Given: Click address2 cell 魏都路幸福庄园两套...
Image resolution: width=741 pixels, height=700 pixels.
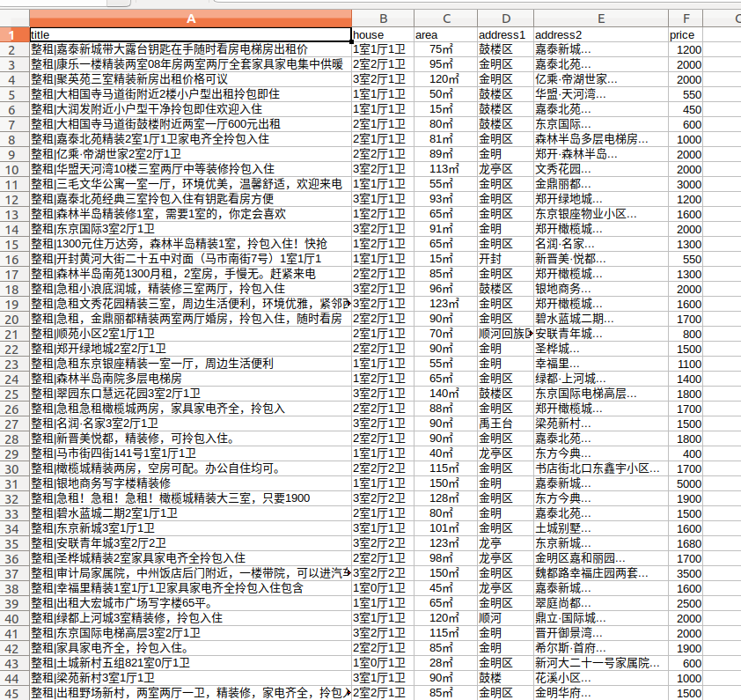Looking at the screenshot, I should pyautogui.click(x=601, y=573).
